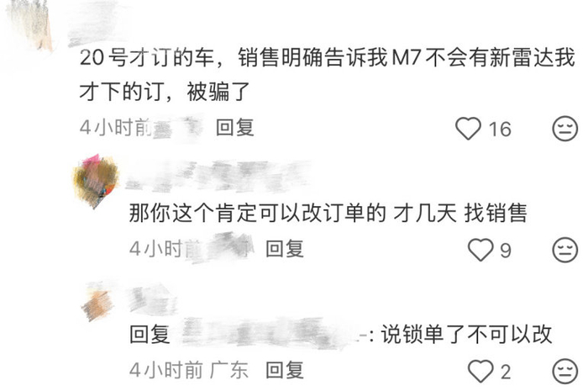The image size is (588, 391).
Task: Open the colorful avatar of the second commenter
Action: coord(97,181)
